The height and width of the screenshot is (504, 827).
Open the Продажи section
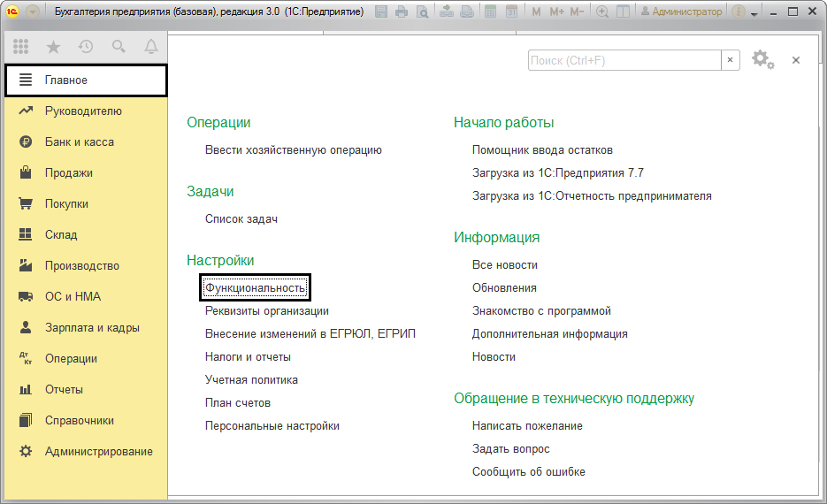pyautogui.click(x=86, y=173)
